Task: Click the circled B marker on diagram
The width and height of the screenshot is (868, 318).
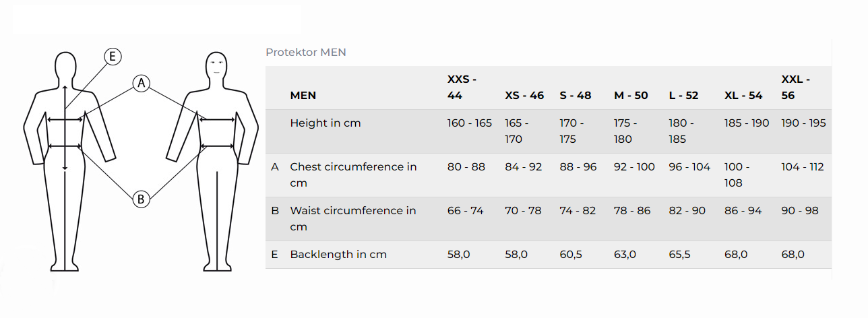Action: coord(141,199)
